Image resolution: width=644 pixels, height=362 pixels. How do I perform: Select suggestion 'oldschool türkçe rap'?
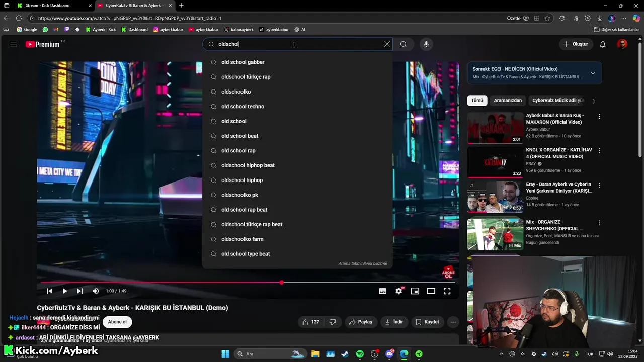pyautogui.click(x=297, y=77)
